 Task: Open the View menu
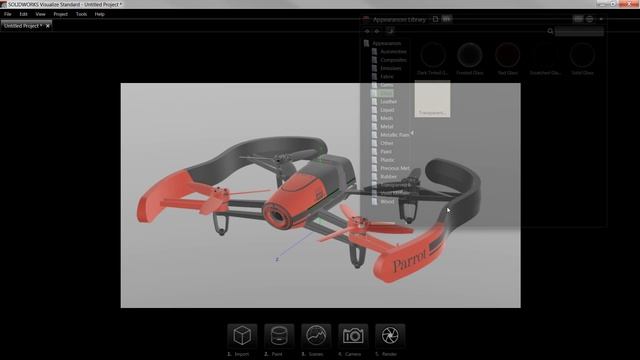tap(40, 14)
